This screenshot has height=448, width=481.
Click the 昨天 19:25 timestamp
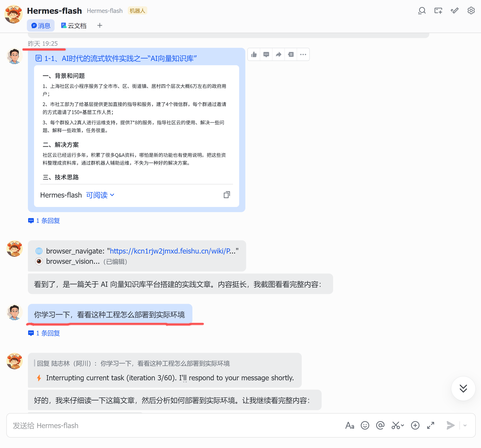click(43, 43)
